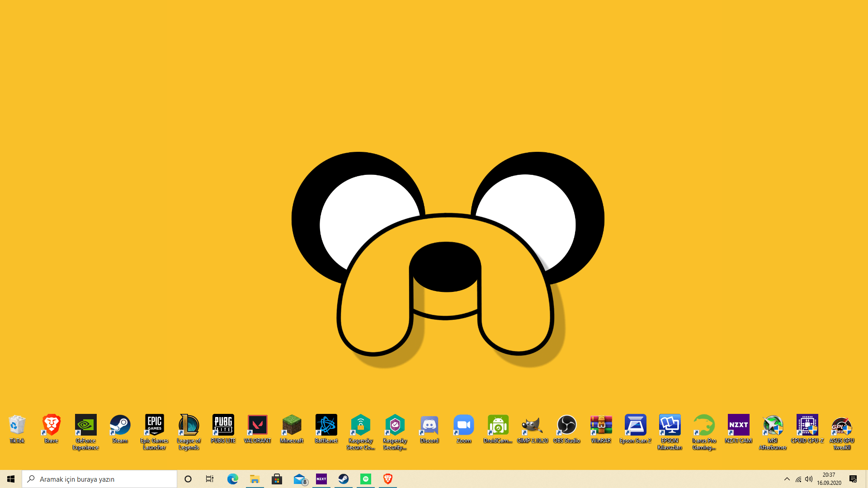Select the NZXT CAM desktop shortcut
Screen dimensions: 868x488
click(x=738, y=425)
